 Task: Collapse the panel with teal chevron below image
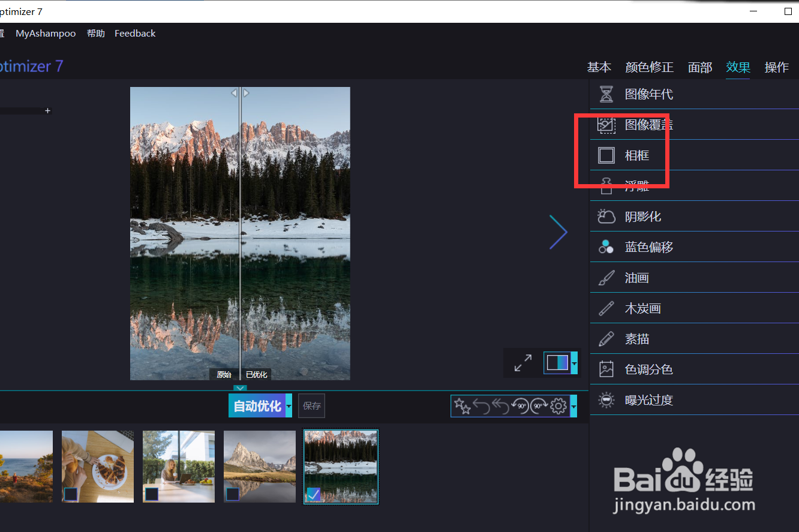240,388
